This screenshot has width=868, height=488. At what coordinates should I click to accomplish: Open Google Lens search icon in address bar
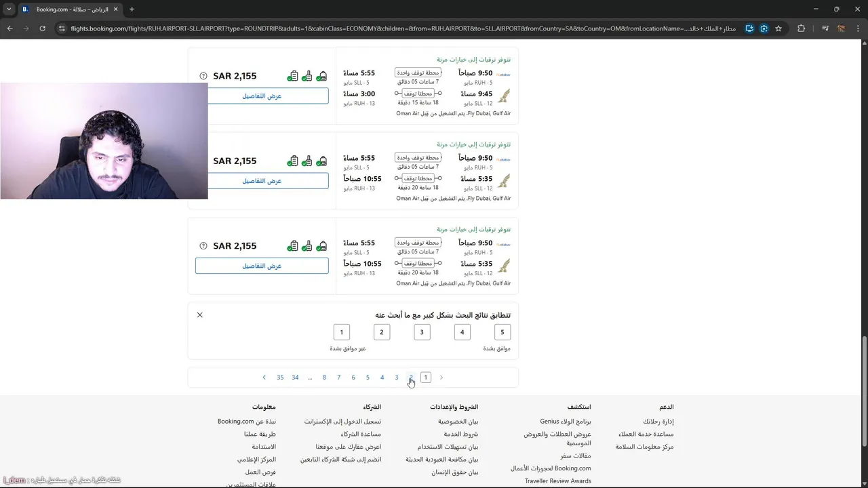[764, 28]
